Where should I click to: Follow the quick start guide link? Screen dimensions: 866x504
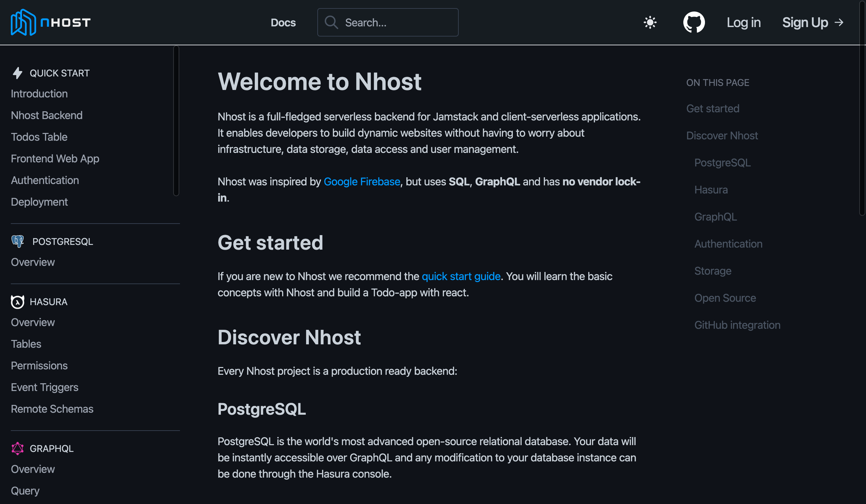click(x=460, y=277)
